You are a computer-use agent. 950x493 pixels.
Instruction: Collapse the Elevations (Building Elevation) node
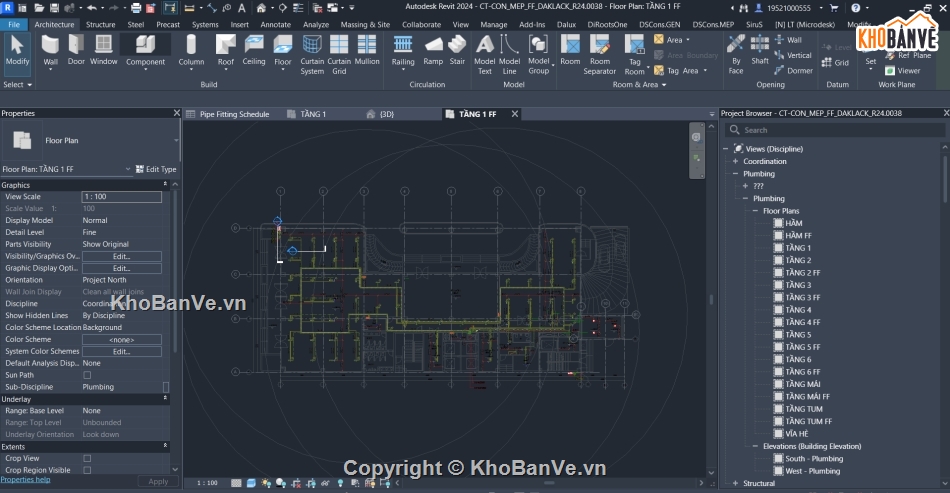(756, 446)
